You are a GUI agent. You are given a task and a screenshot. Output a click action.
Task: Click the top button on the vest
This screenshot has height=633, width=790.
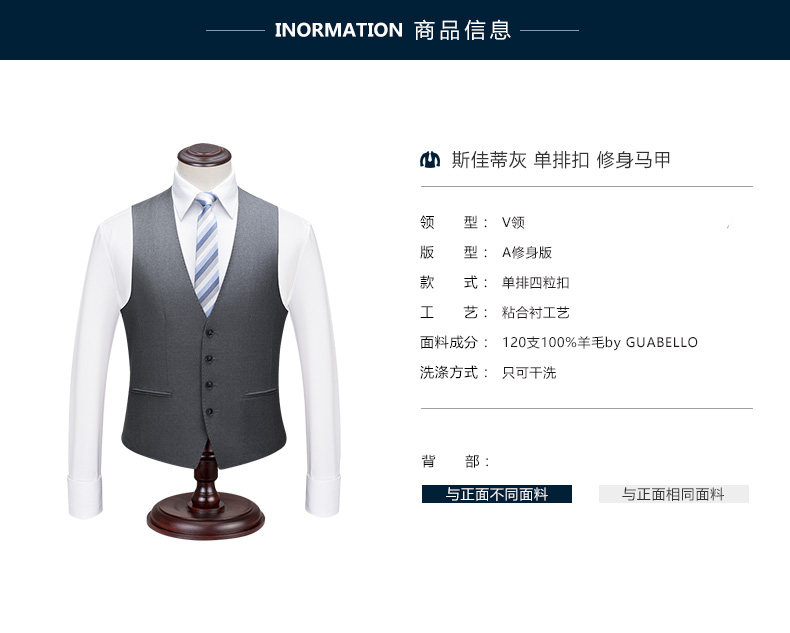pyautogui.click(x=209, y=333)
